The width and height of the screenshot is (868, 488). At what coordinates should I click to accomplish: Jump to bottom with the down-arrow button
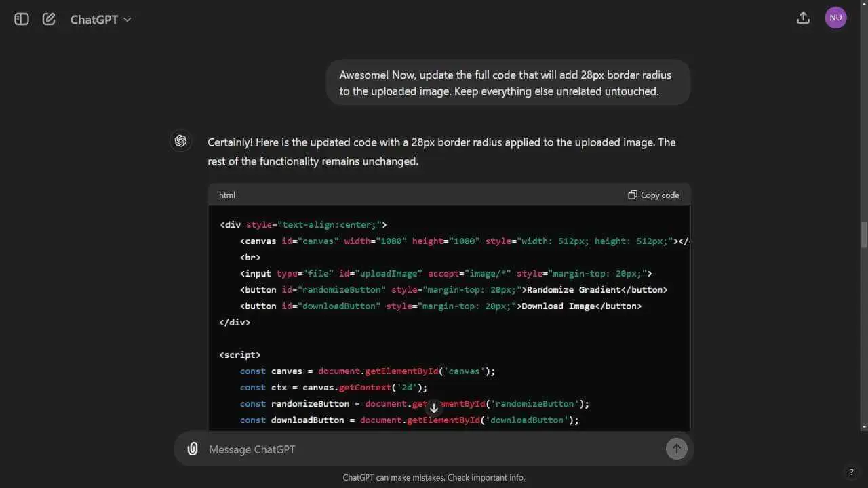434,408
